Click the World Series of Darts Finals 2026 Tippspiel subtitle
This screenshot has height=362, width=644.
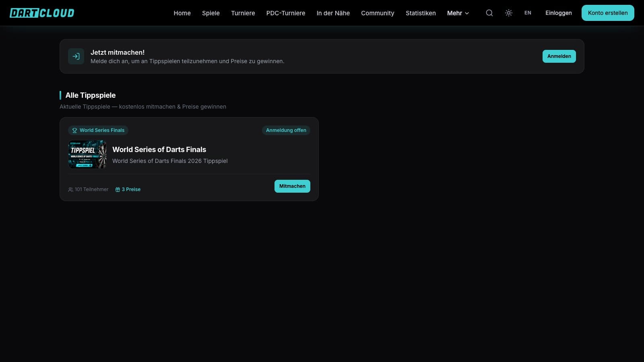170,161
